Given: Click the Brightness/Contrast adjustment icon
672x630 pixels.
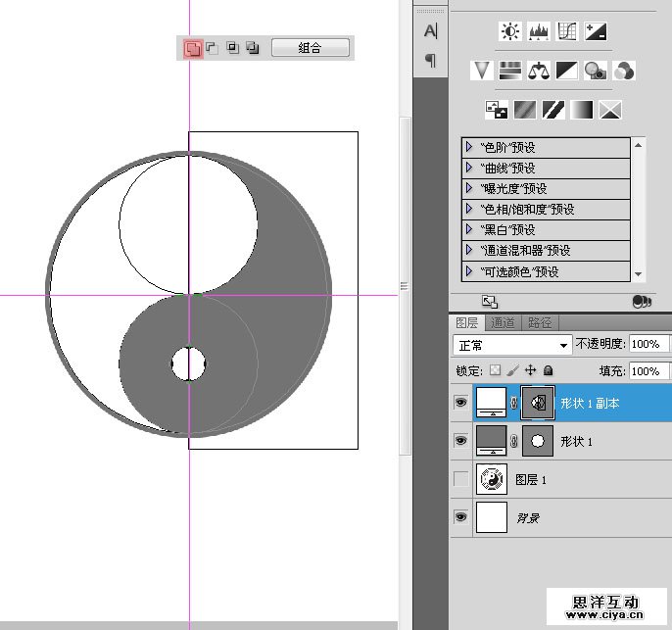Looking at the screenshot, I should [x=510, y=31].
